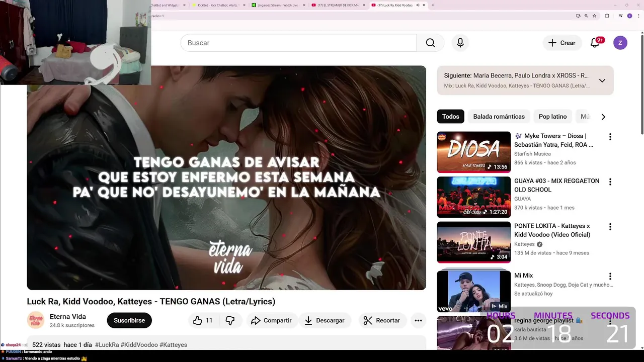Open options for Mi Mix

click(610, 276)
